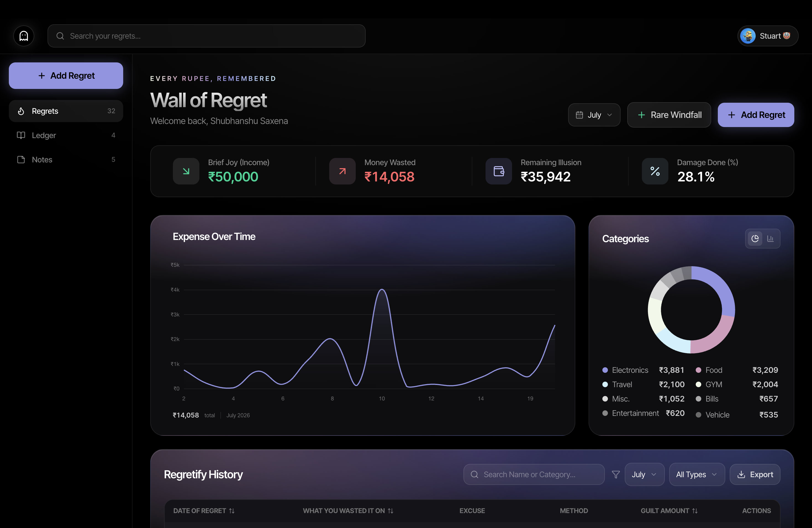Click the Brief Joy income arrow icon

186,171
